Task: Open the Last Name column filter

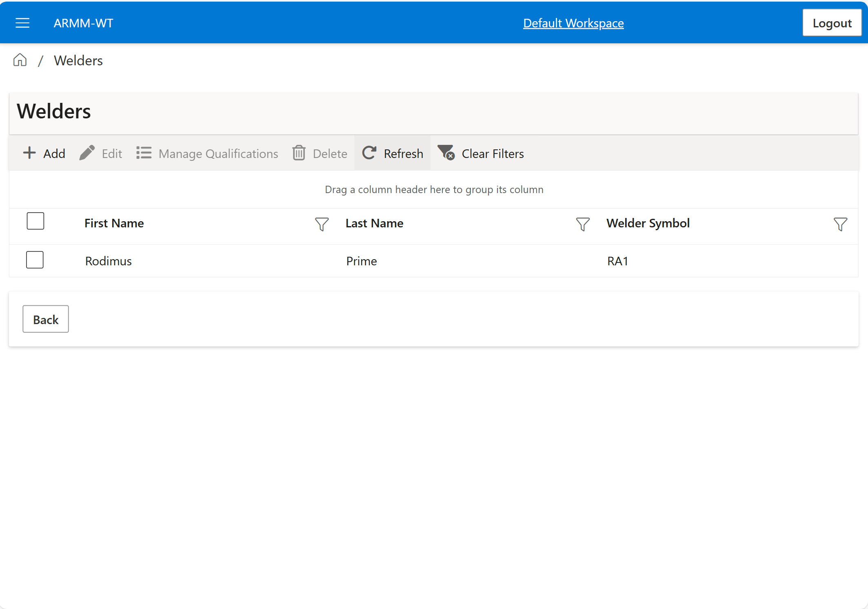Action: click(583, 224)
